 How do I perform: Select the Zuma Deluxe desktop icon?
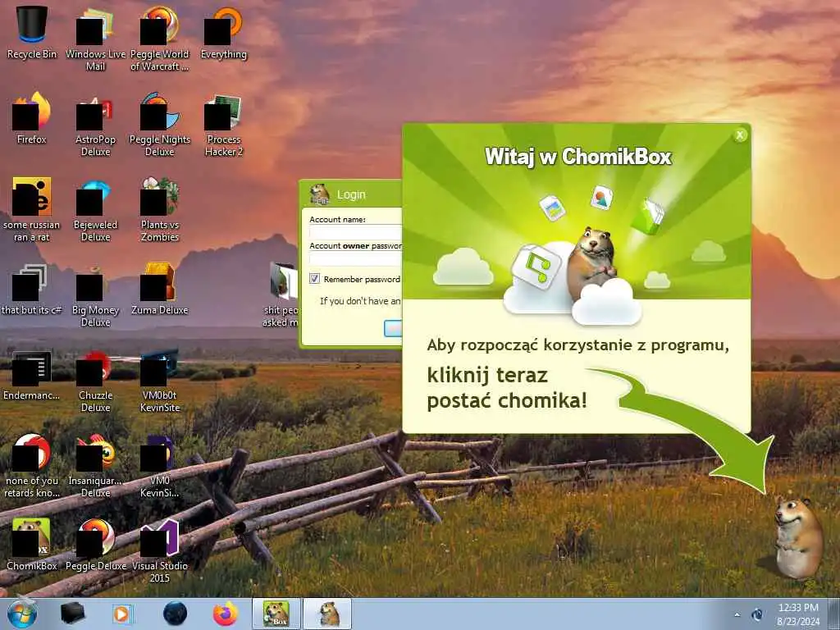click(x=160, y=290)
